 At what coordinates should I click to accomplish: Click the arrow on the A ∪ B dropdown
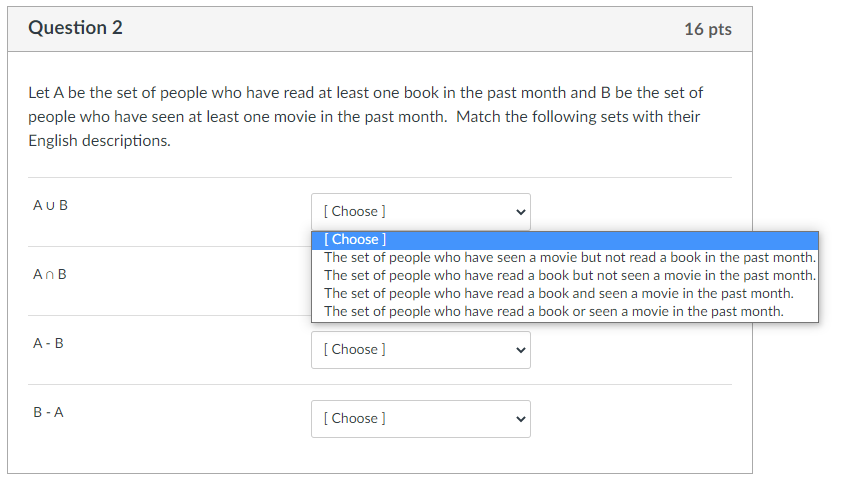tap(519, 211)
